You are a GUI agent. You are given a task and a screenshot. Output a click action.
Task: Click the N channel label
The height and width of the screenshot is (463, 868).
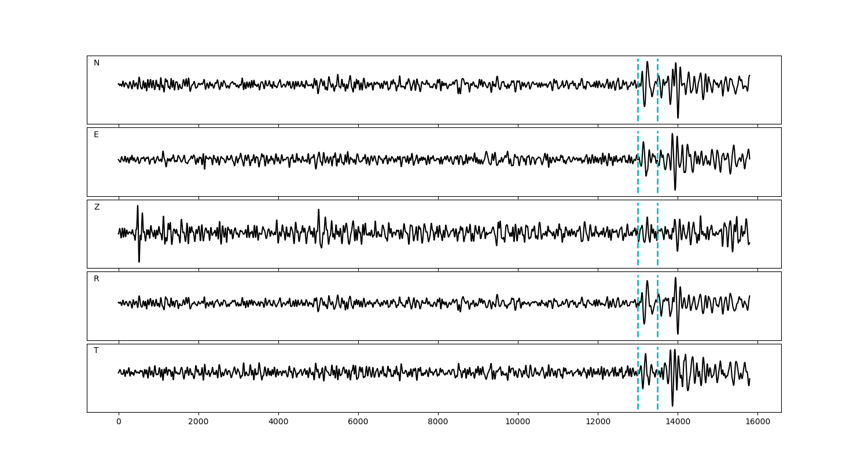click(x=97, y=63)
